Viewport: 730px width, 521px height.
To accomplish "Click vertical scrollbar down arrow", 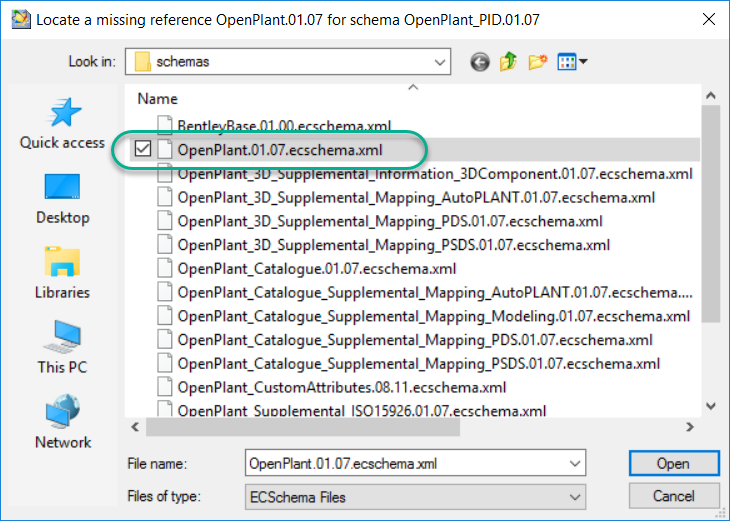I will (710, 406).
